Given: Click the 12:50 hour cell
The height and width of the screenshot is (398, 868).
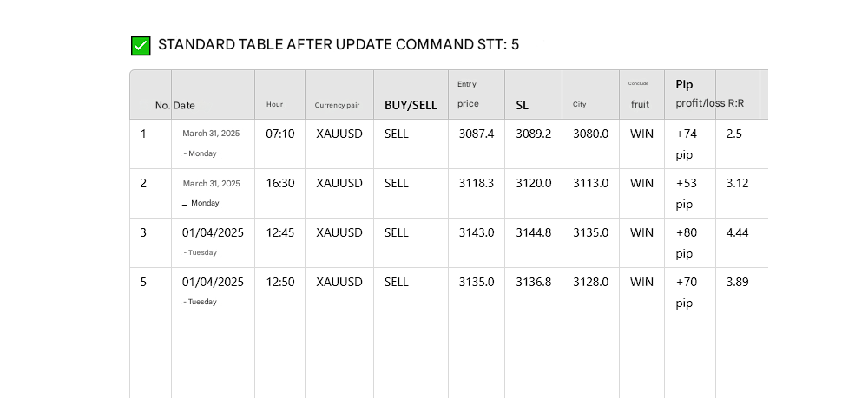Looking at the screenshot, I should tap(280, 282).
